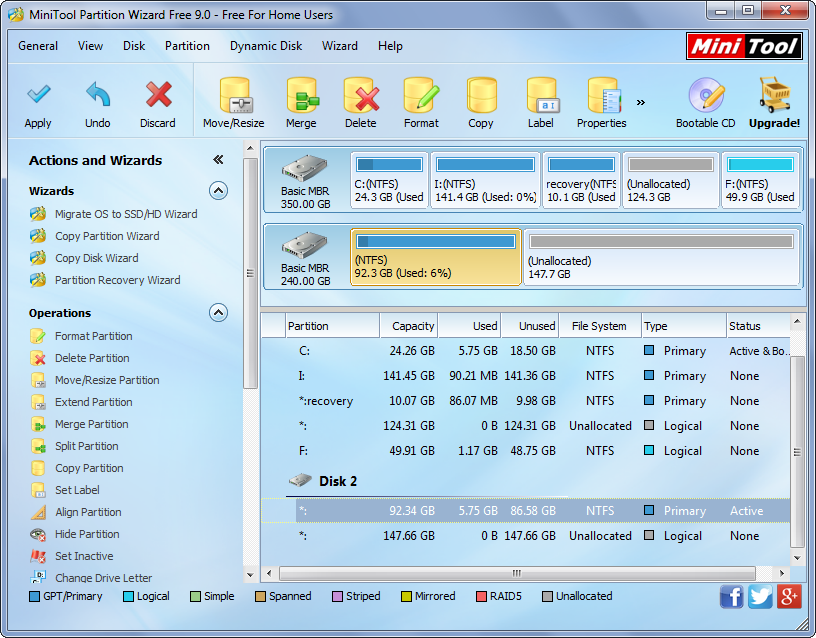Click the Format toolbar icon
Screen dimensions: 816x638
pyautogui.click(x=422, y=95)
